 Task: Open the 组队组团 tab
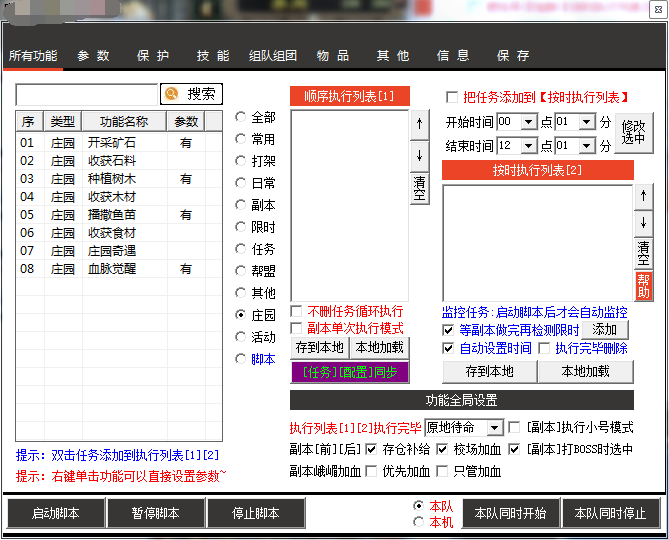point(273,56)
